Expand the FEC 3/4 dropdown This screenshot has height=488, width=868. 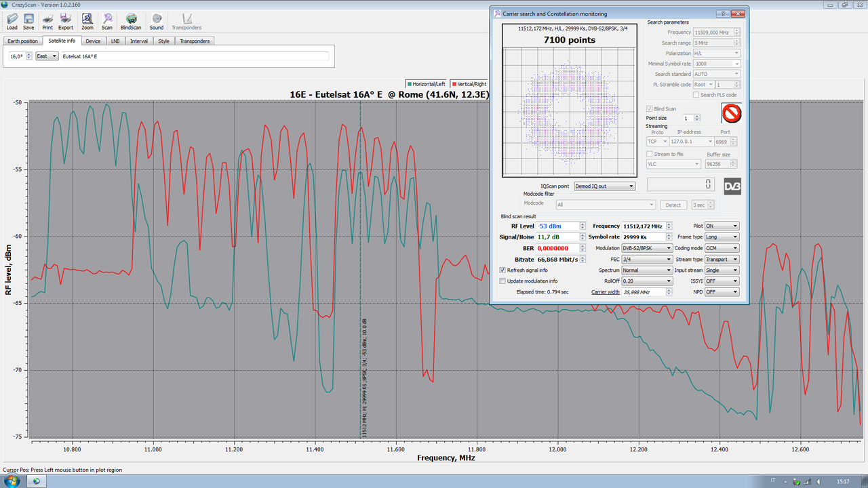tap(647, 259)
